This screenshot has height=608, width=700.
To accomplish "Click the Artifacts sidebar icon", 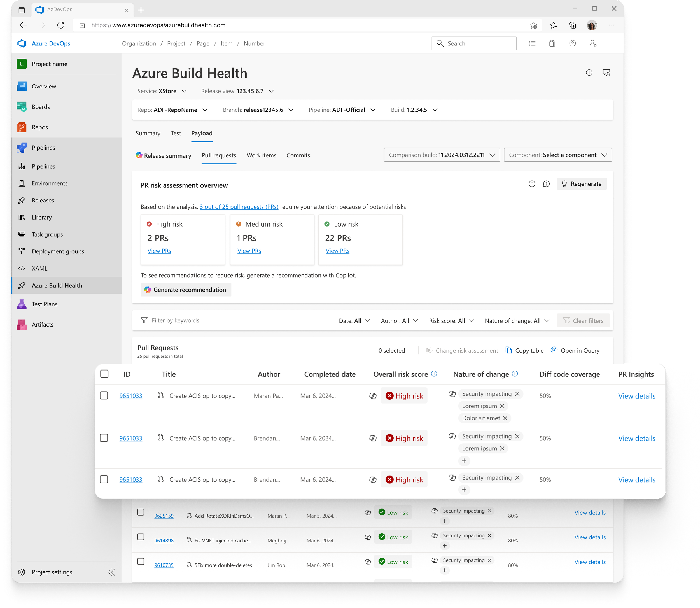I will [x=22, y=324].
